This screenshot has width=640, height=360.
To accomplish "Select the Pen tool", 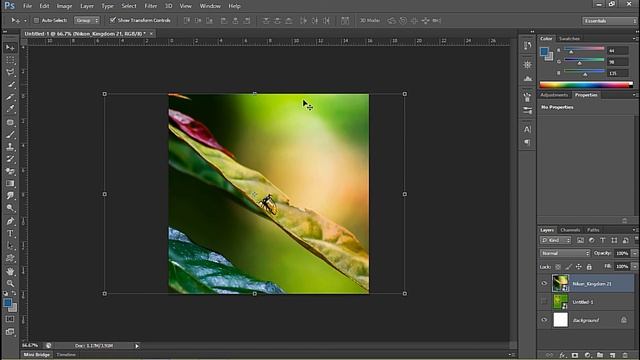I will [x=10, y=221].
